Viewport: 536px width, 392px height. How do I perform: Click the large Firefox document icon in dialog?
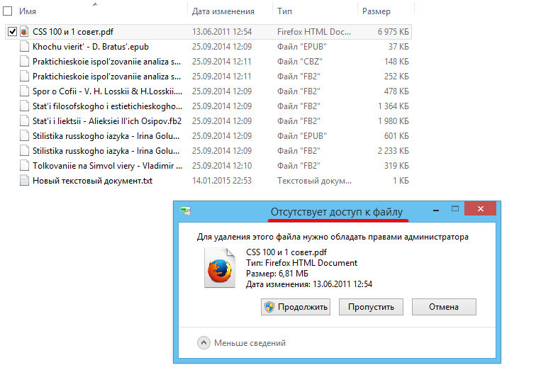[x=220, y=268]
